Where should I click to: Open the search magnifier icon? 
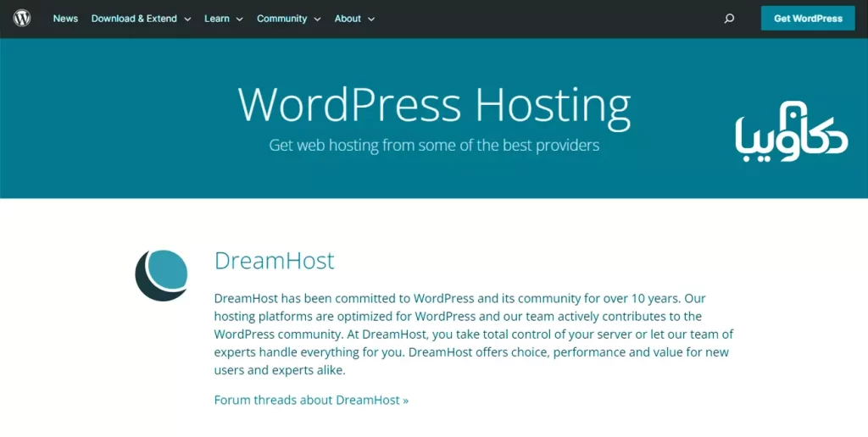(x=729, y=19)
